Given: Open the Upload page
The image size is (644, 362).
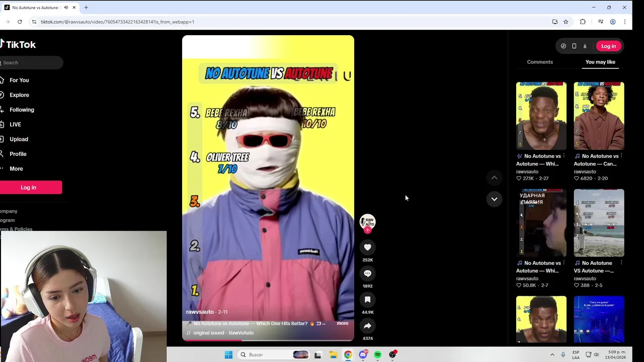Looking at the screenshot, I should [x=18, y=139].
